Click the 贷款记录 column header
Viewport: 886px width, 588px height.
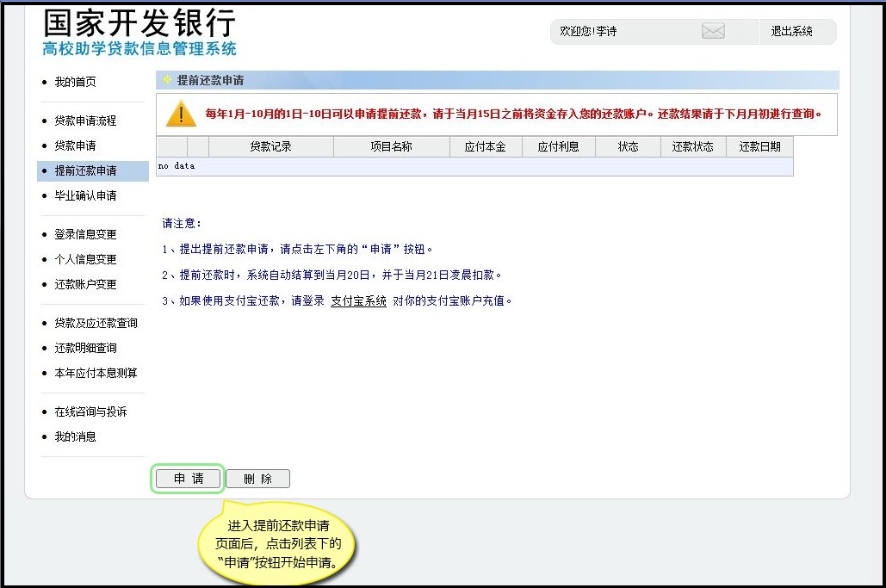click(270, 147)
